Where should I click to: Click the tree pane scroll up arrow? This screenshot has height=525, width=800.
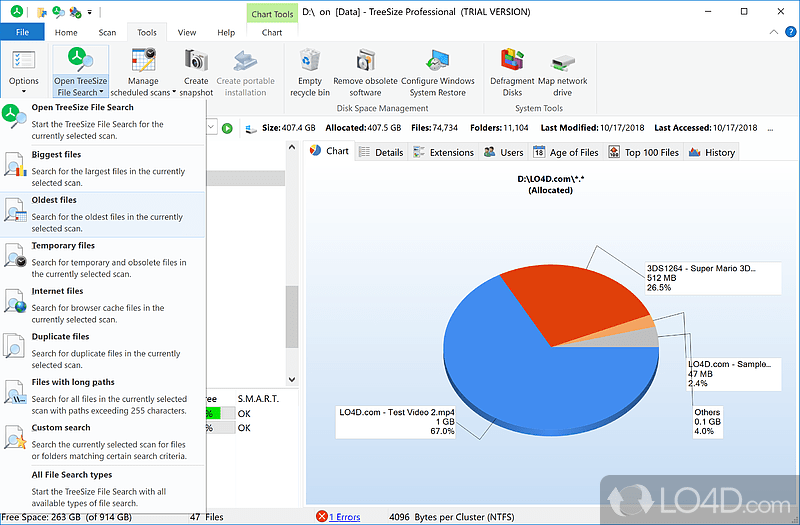click(x=292, y=147)
